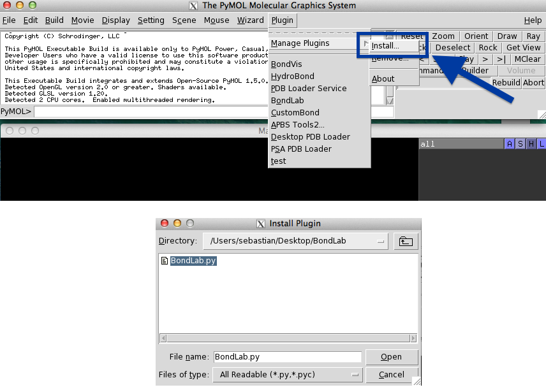Click the Deselect button
Viewport: 546px width, 392px height.
(453, 48)
